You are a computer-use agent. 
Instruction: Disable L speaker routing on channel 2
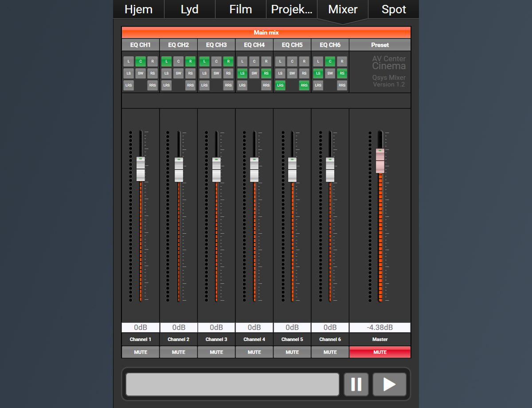coord(166,61)
